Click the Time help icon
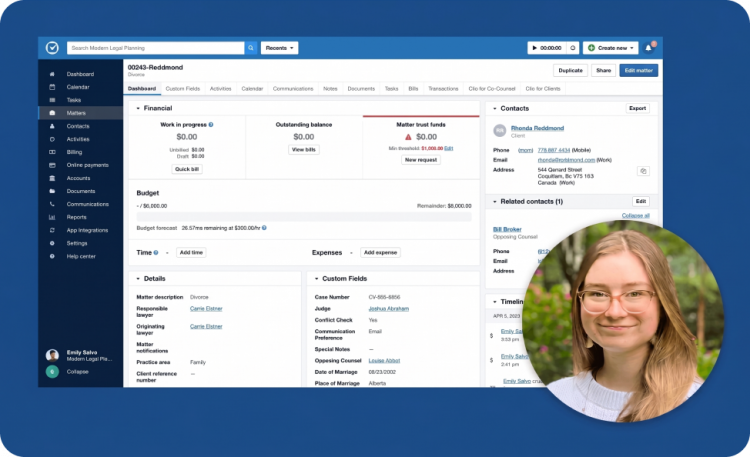This screenshot has width=750, height=457. [x=156, y=252]
